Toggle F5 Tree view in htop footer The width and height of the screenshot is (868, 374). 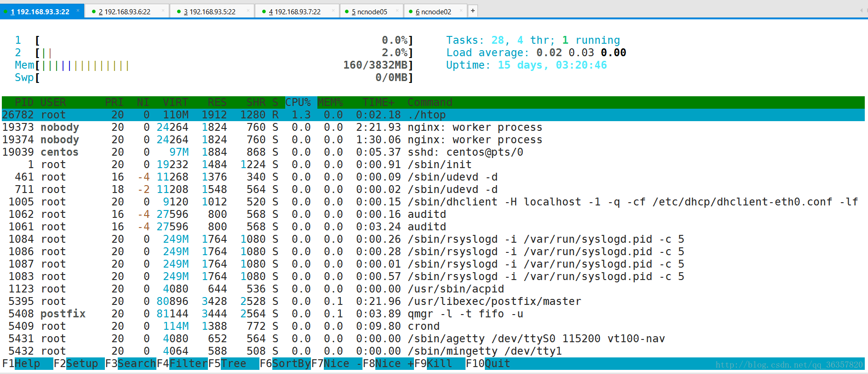pos(234,363)
